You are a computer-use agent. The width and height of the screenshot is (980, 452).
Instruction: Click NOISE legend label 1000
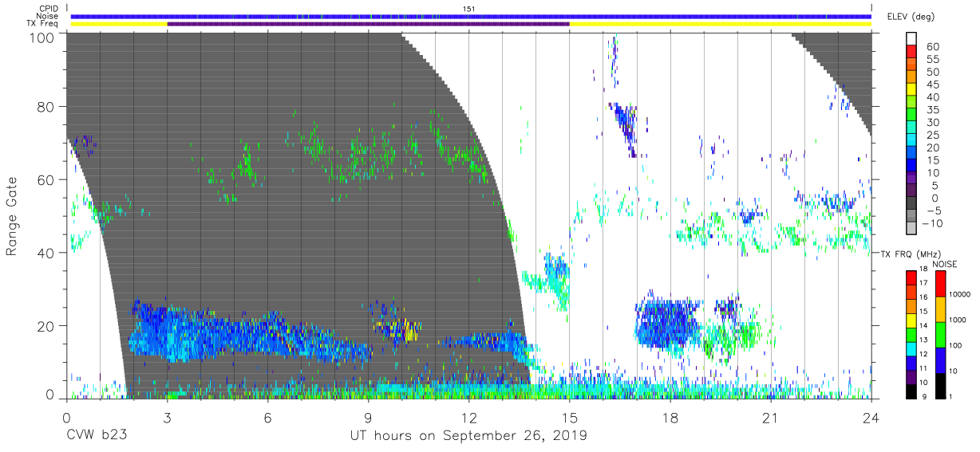tap(959, 320)
